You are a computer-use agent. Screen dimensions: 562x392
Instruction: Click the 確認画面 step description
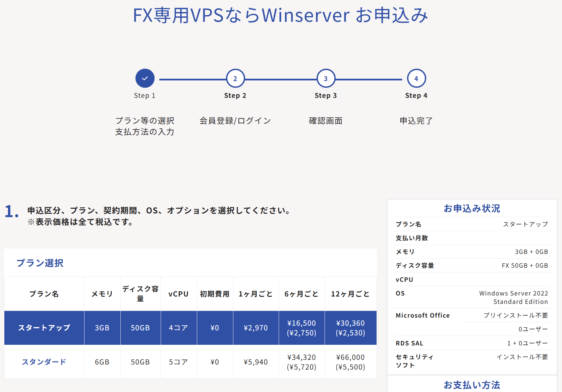pyautogui.click(x=326, y=121)
